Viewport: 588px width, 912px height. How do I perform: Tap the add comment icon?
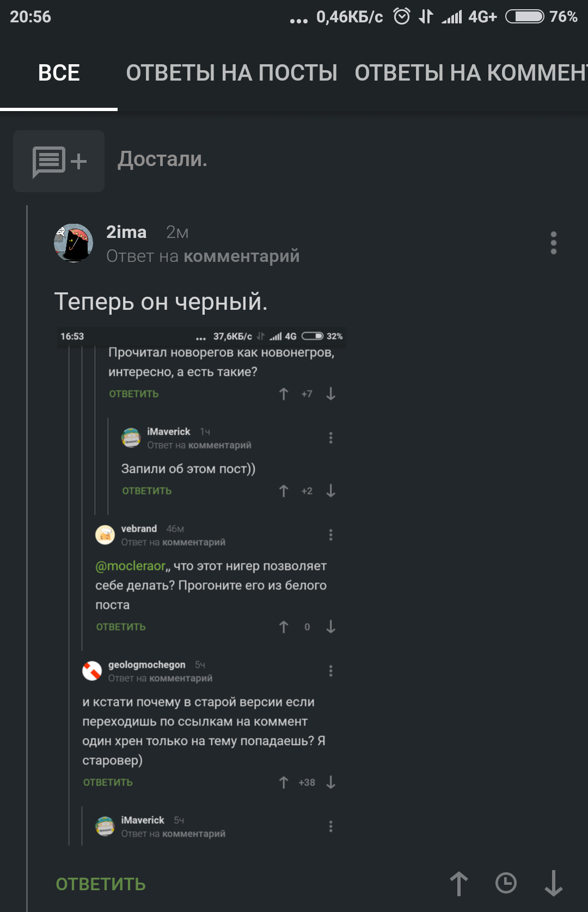59,161
